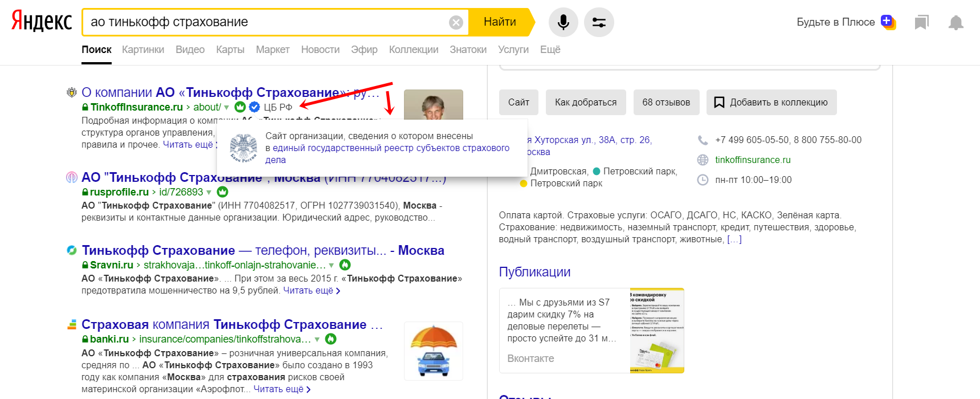Expand banki.ru snippet via Читать ещё
This screenshot has height=399, width=980.
(282, 389)
